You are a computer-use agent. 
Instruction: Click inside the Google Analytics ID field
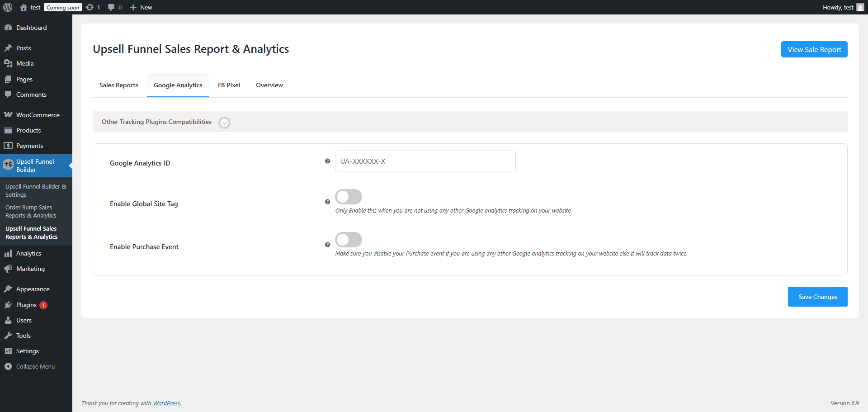point(425,161)
